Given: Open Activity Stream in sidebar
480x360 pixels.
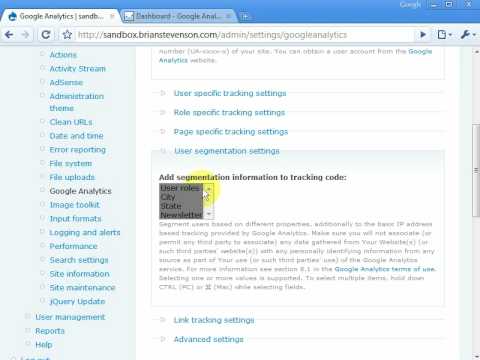Looking at the screenshot, I should pos(77,69).
